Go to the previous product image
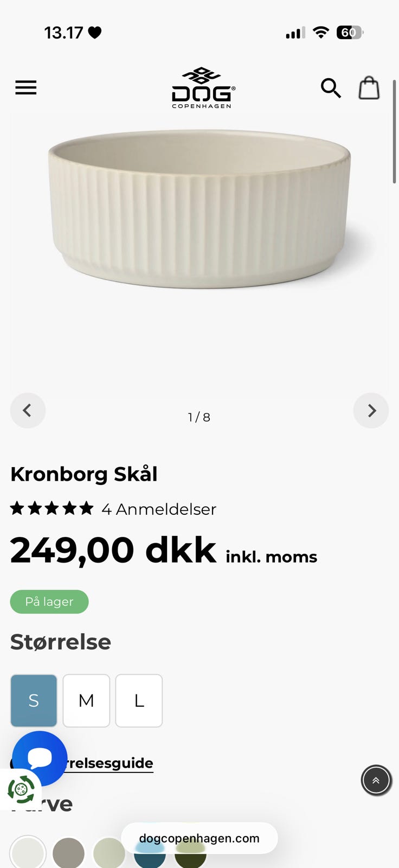The width and height of the screenshot is (399, 868). (28, 411)
